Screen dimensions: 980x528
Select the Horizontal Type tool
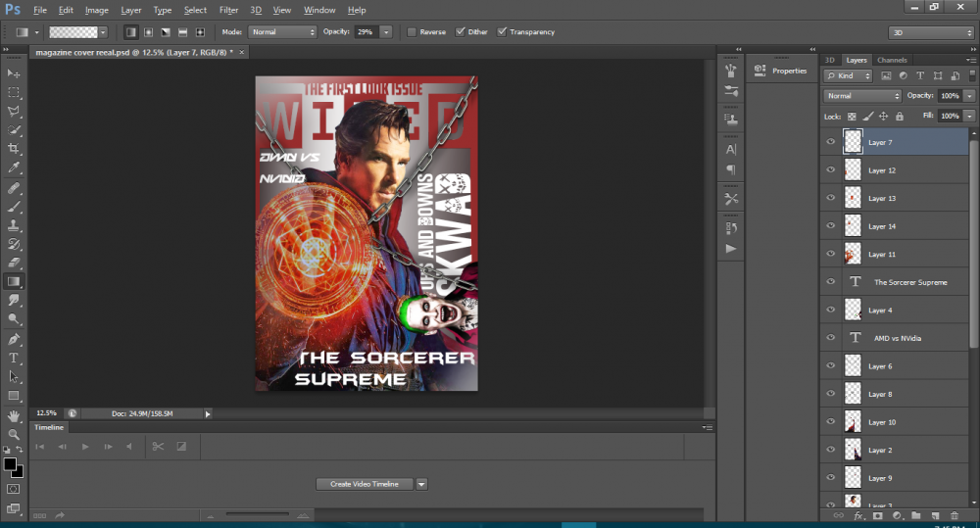13,358
